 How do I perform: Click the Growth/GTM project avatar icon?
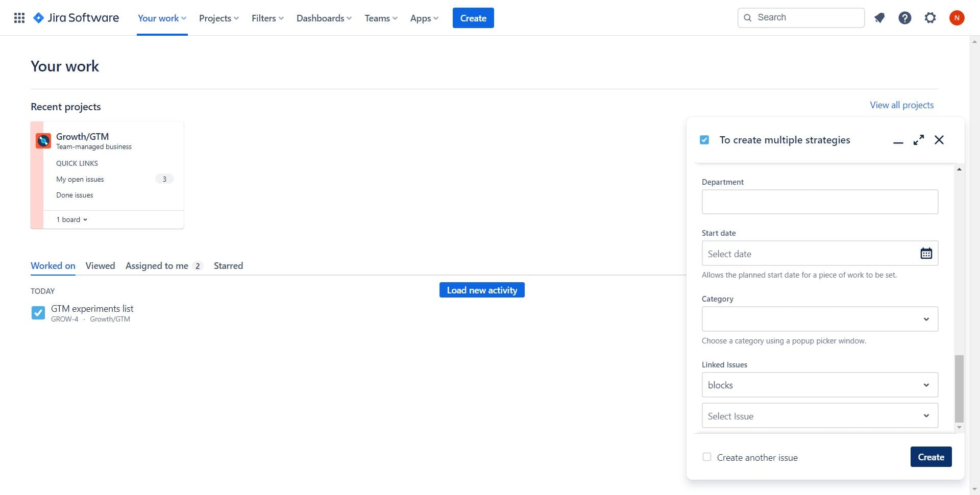coord(43,140)
